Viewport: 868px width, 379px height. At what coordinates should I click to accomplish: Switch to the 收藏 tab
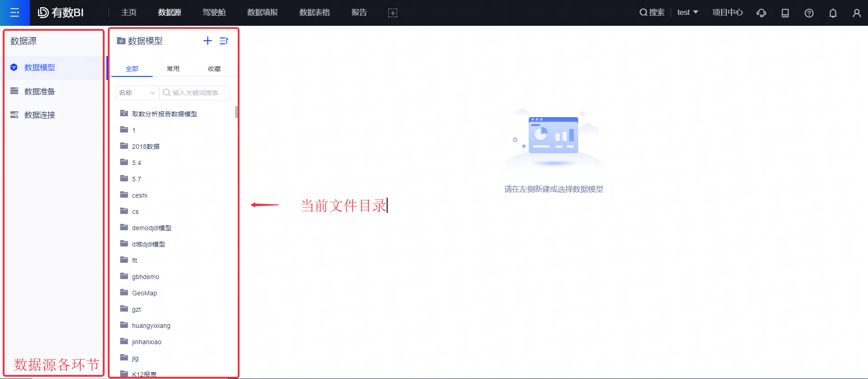pyautogui.click(x=214, y=69)
